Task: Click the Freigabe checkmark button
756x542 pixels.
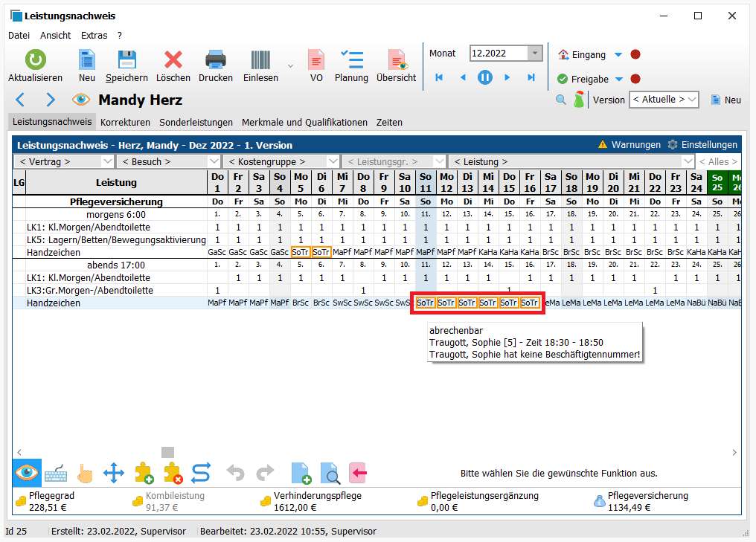Action: (583, 79)
